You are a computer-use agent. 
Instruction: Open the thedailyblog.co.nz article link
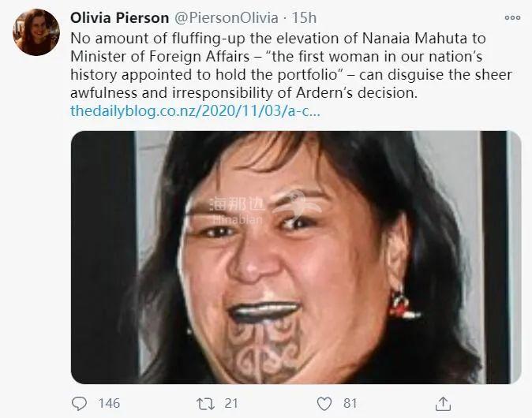[195, 111]
